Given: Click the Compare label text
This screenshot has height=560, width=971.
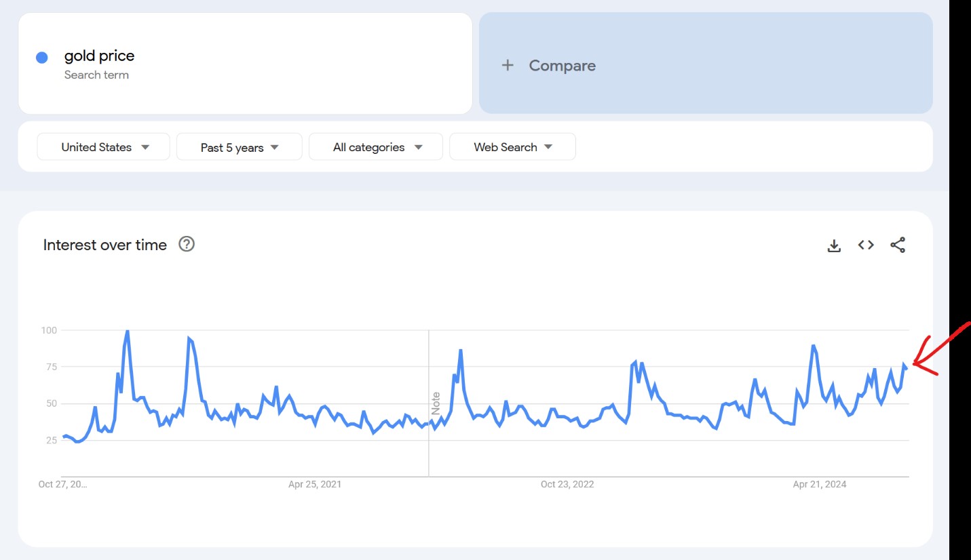Looking at the screenshot, I should point(562,66).
